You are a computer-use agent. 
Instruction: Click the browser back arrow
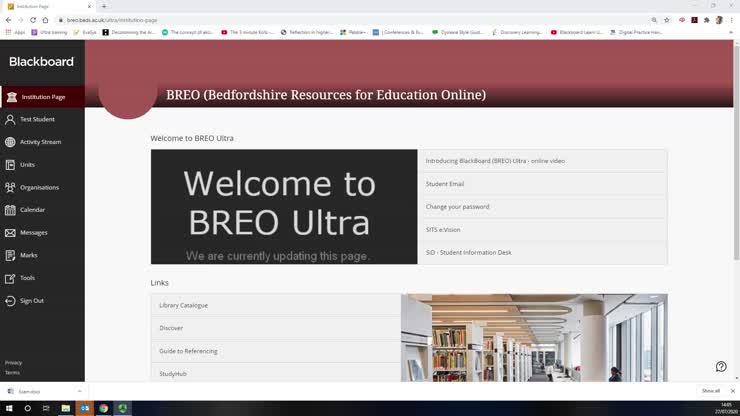click(x=8, y=20)
